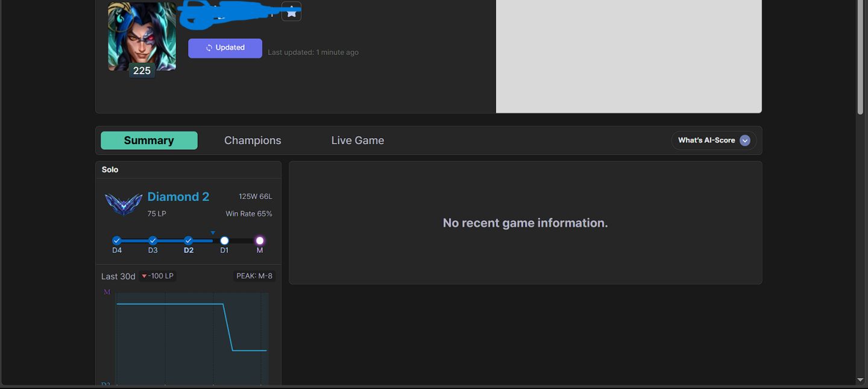Click the summoner level 225 badge
868x389 pixels.
point(142,71)
